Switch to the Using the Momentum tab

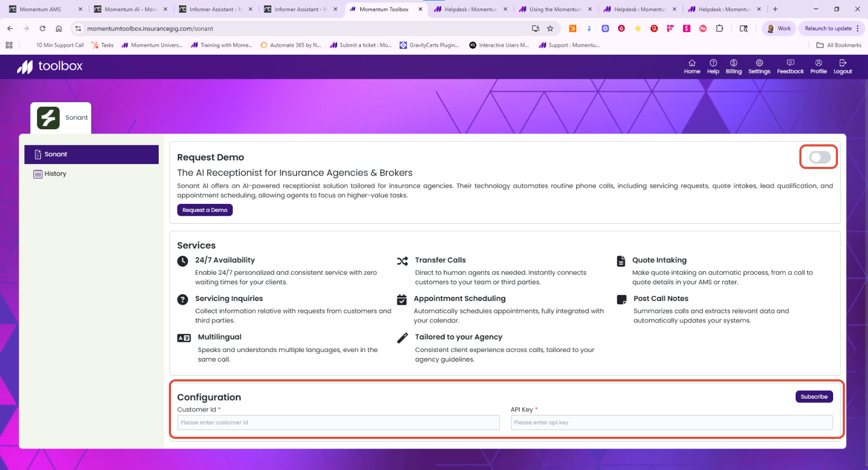554,9
